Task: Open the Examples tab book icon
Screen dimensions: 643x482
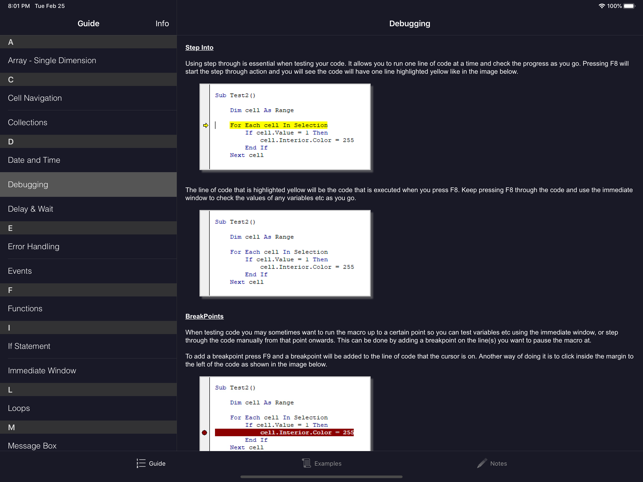Action: 306,463
